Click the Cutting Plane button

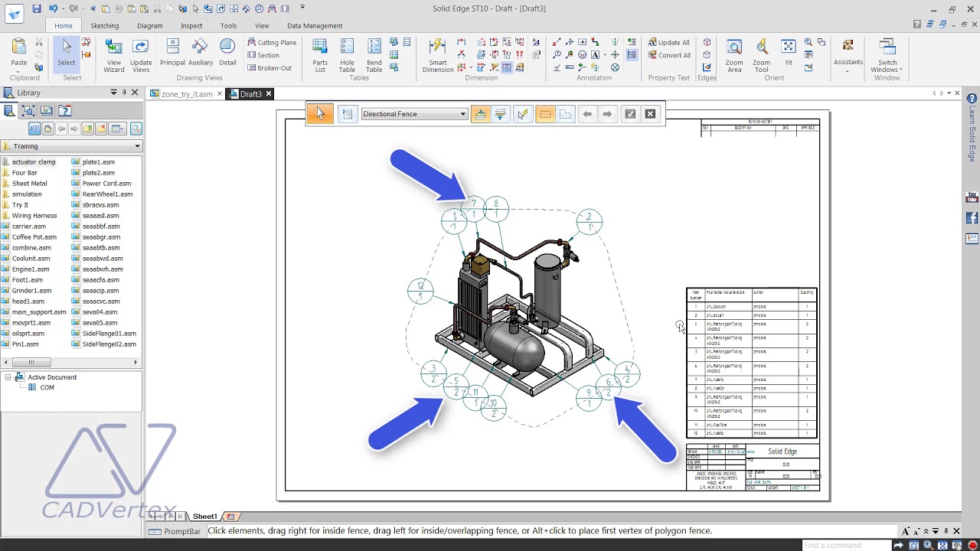coord(272,42)
